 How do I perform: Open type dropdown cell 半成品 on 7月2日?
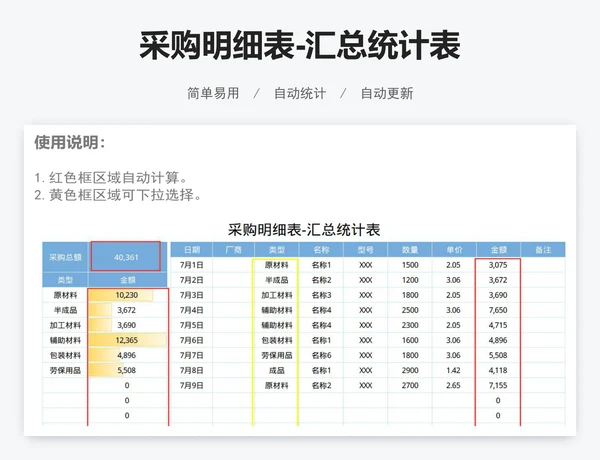[x=276, y=280]
